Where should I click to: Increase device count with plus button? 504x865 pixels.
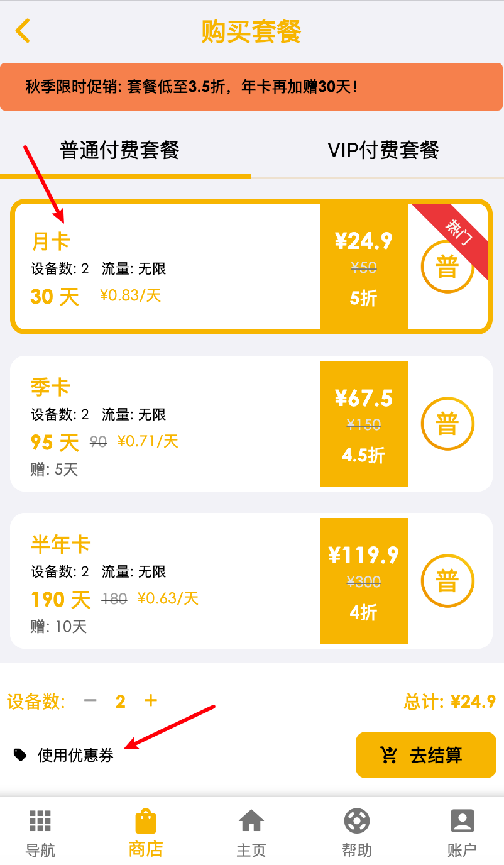(x=151, y=700)
